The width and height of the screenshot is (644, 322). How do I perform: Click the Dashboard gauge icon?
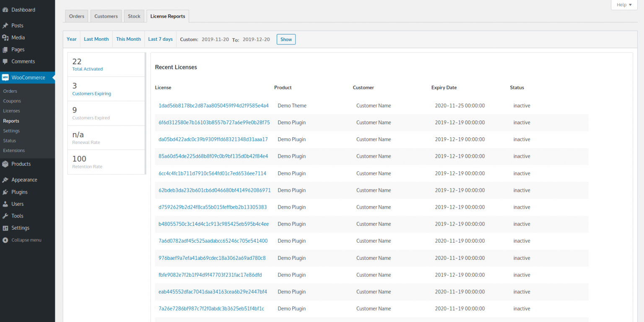click(x=5, y=10)
